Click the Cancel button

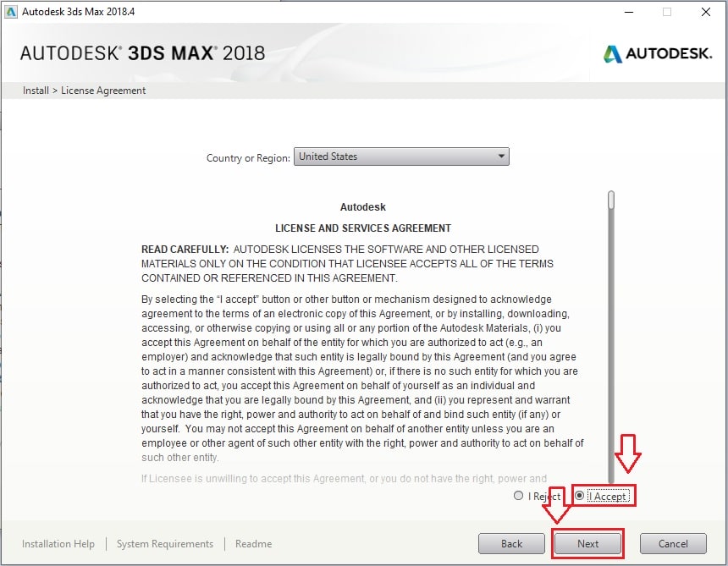point(673,543)
